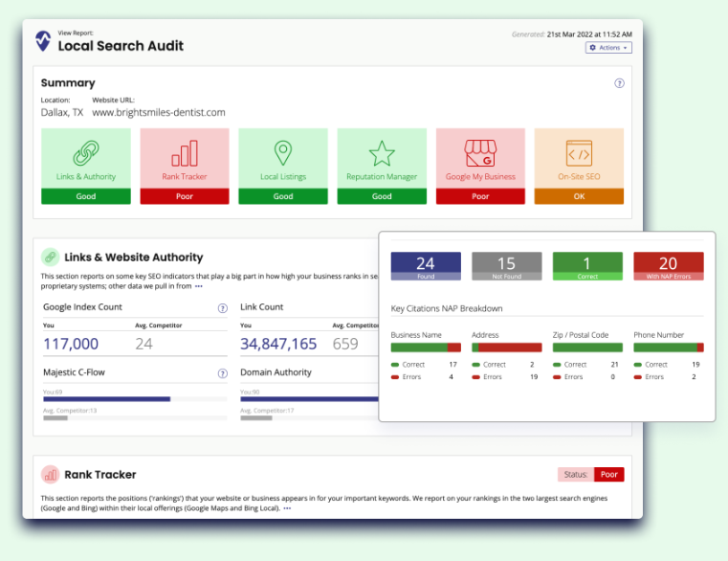This screenshot has height=561, width=728.
Task: Click the 20 With NAP Errors tile
Action: pyautogui.click(x=669, y=266)
